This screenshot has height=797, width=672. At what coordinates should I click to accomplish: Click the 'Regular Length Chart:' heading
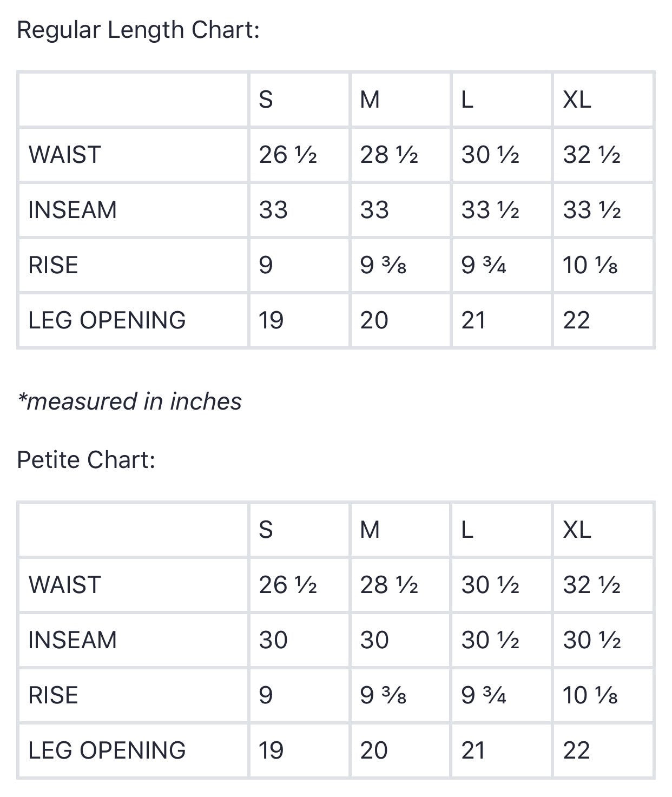[x=139, y=30]
